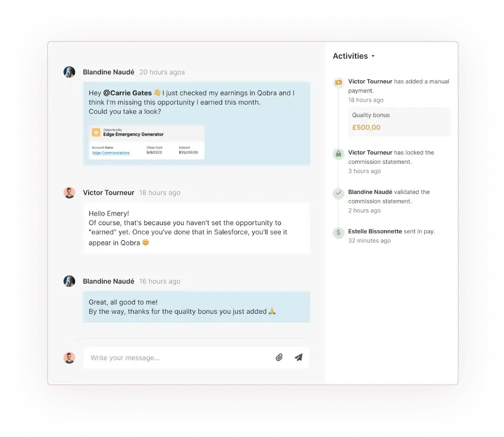The image size is (504, 437).
Task: Open the Edge Emergency Generator opportunity card
Action: tap(147, 142)
